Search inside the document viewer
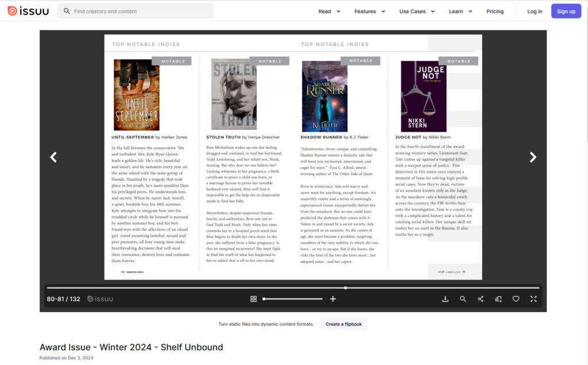 point(463,299)
